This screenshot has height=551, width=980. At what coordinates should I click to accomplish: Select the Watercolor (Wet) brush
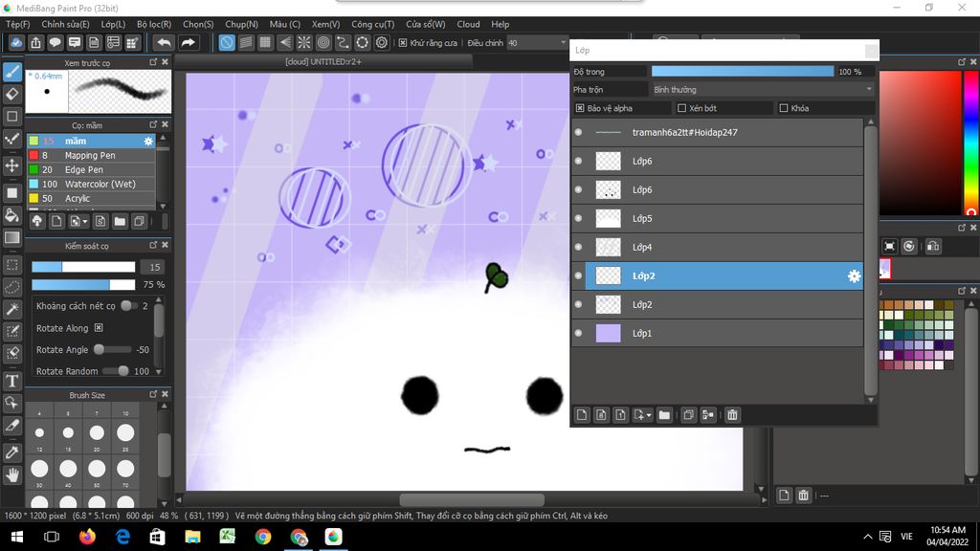click(91, 185)
